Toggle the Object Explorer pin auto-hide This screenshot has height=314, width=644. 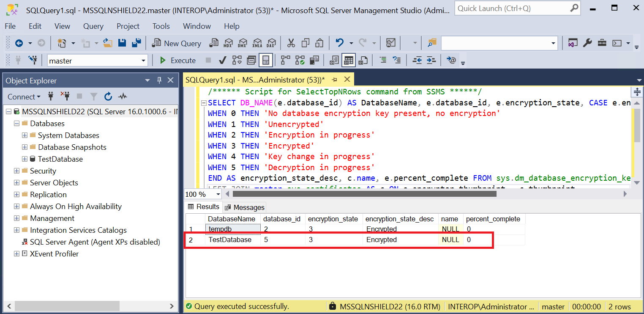tap(159, 80)
